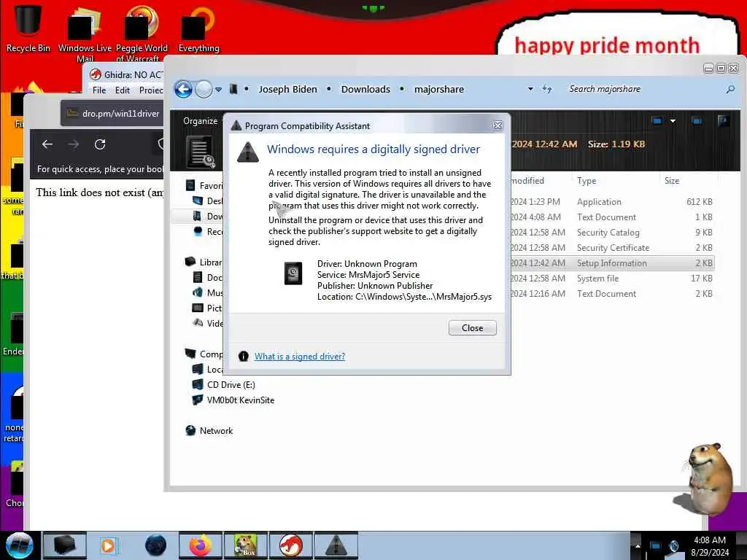The width and height of the screenshot is (747, 560).
Task: Click the Windows Start orb
Action: 19,545
